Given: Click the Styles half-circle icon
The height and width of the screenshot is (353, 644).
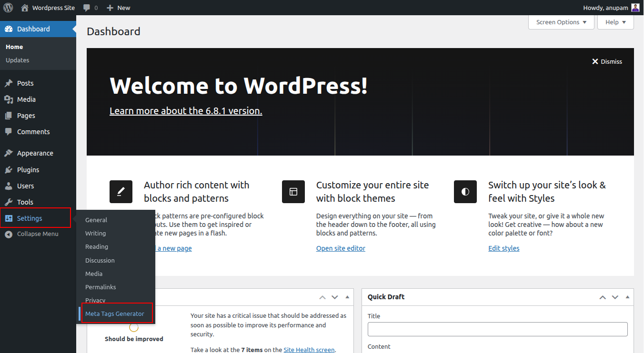Looking at the screenshot, I should [465, 192].
